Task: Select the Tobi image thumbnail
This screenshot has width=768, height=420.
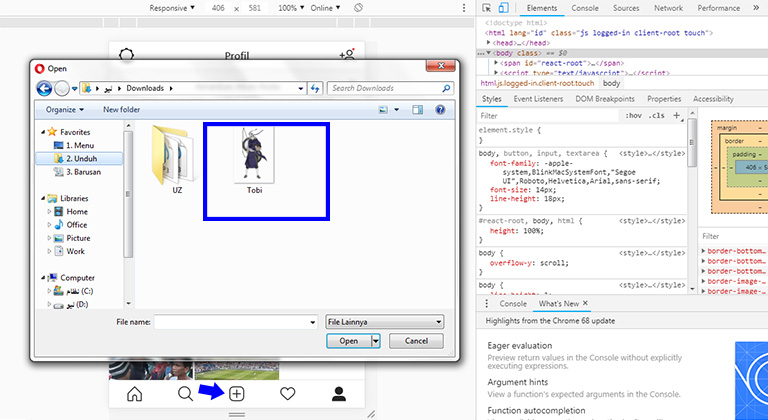Action: pos(254,160)
